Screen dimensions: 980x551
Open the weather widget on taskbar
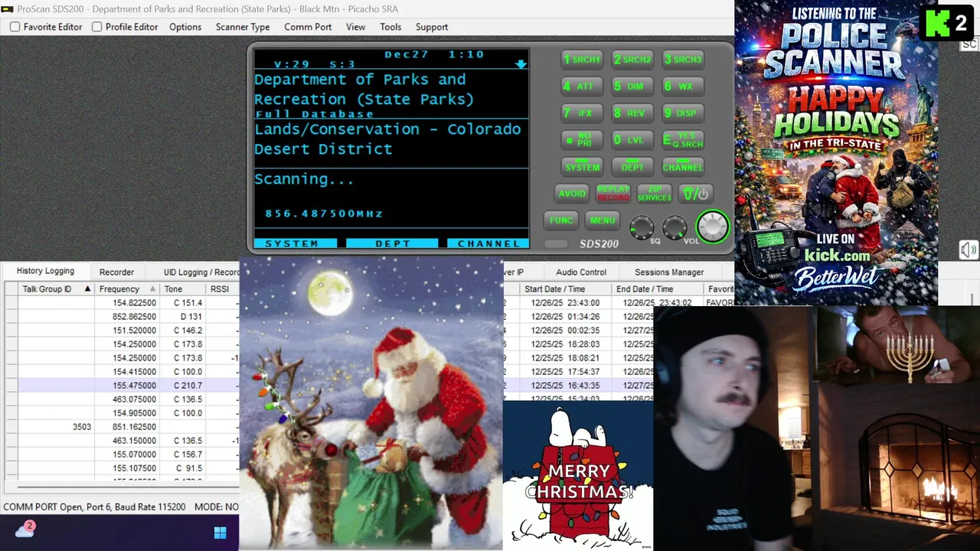click(x=25, y=530)
